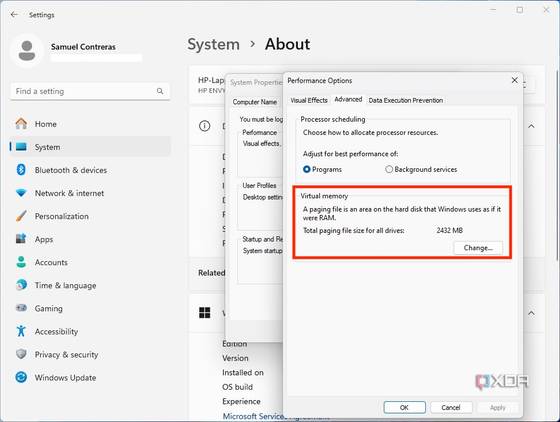Click System breadcrumb in the header

tap(214, 44)
